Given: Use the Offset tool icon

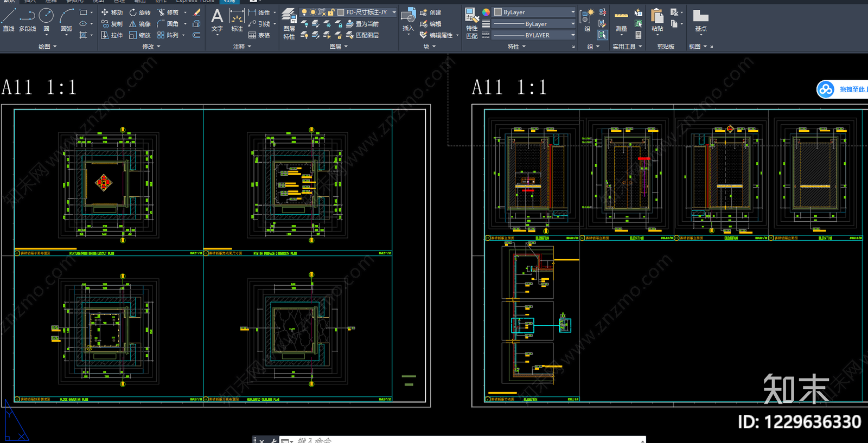Looking at the screenshot, I should coord(196,35).
